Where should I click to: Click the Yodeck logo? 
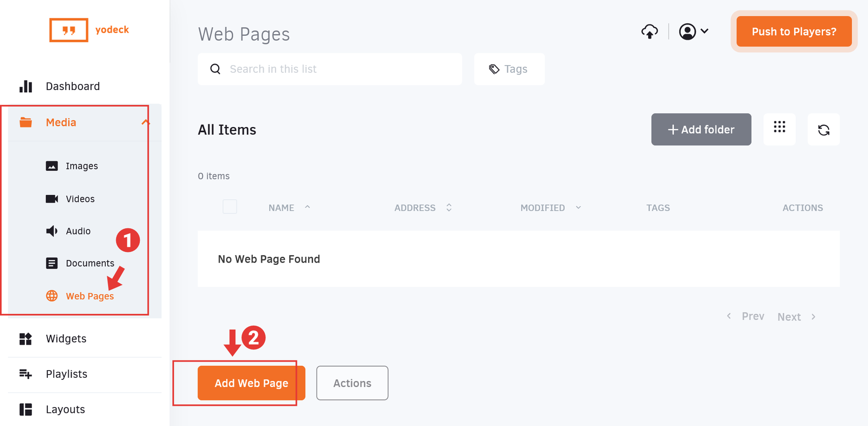coord(90,30)
